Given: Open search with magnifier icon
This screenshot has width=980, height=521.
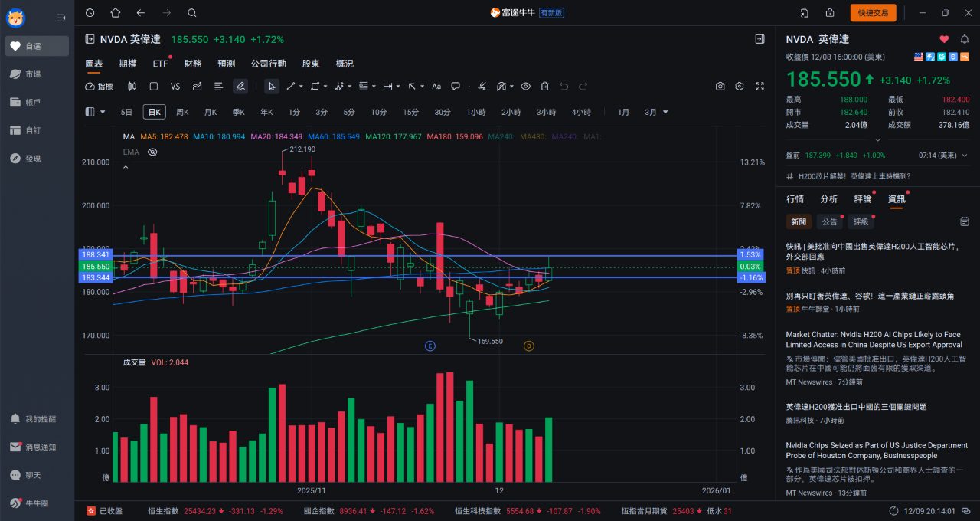Looking at the screenshot, I should (x=191, y=12).
